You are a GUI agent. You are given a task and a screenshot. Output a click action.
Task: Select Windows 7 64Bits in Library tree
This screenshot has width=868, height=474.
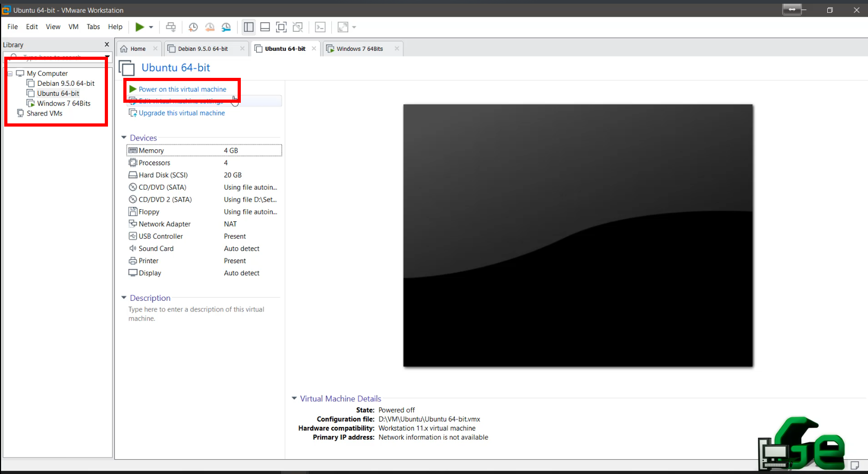pyautogui.click(x=64, y=104)
